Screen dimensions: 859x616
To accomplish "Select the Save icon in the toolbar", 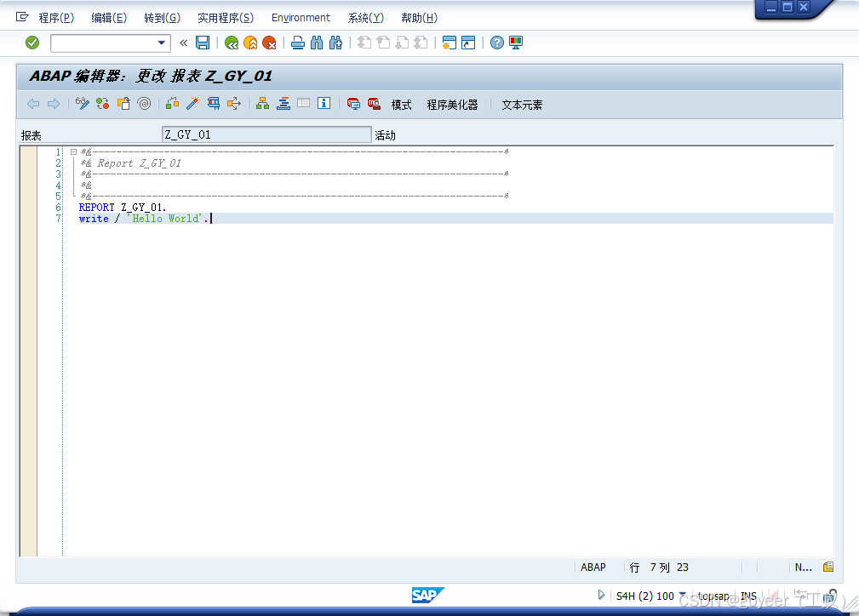I will (203, 42).
